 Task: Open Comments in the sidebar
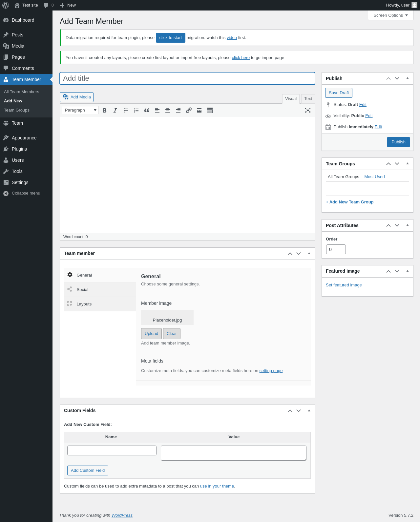26,68
